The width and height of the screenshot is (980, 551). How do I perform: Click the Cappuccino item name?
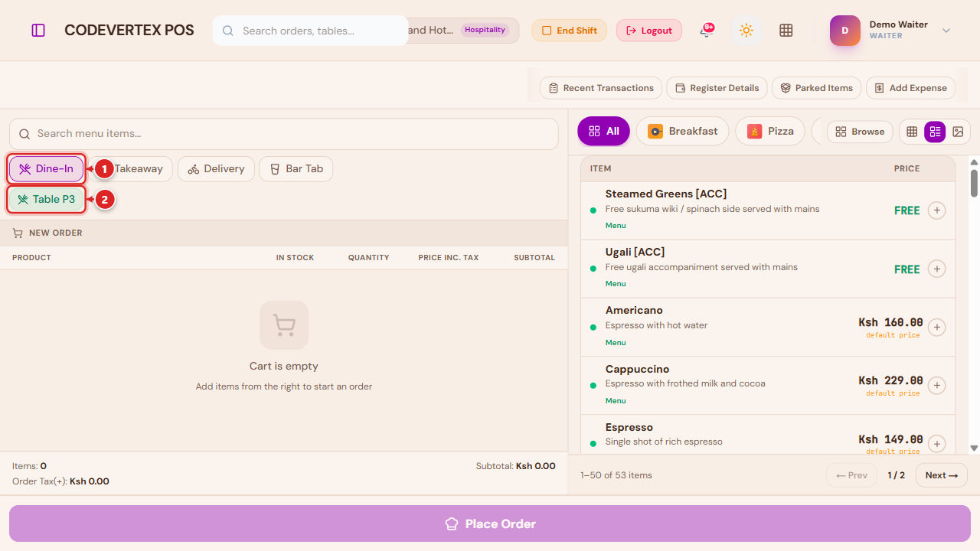coord(637,369)
